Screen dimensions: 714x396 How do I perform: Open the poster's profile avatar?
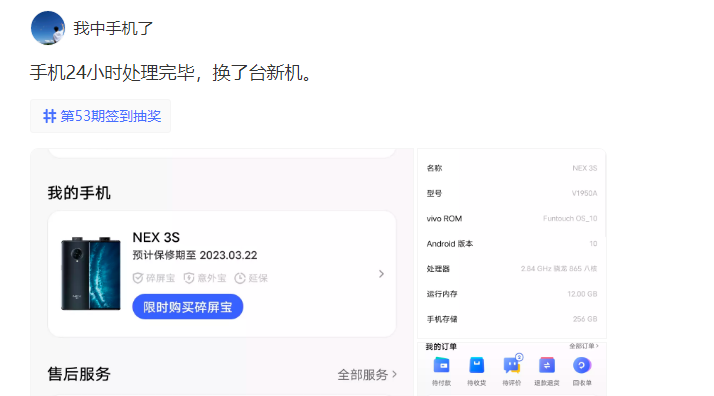pyautogui.click(x=48, y=28)
